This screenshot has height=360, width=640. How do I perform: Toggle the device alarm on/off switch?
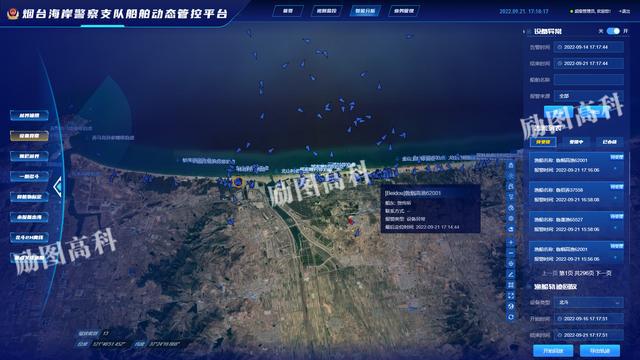pyautogui.click(x=613, y=31)
